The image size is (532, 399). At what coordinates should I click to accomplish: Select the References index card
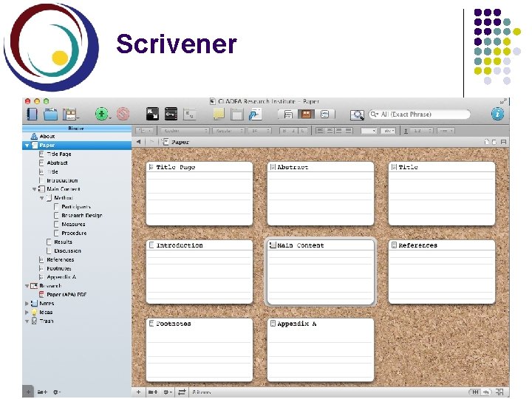coord(442,272)
